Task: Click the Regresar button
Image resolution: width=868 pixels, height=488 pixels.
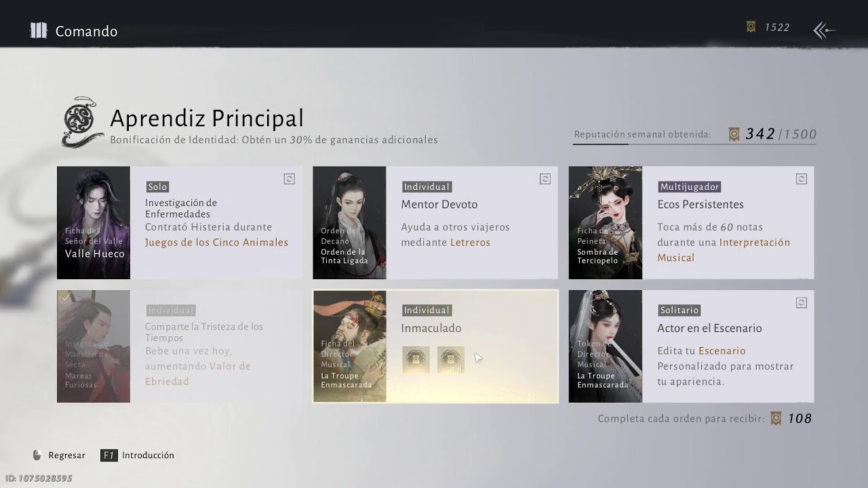Action: click(x=58, y=455)
